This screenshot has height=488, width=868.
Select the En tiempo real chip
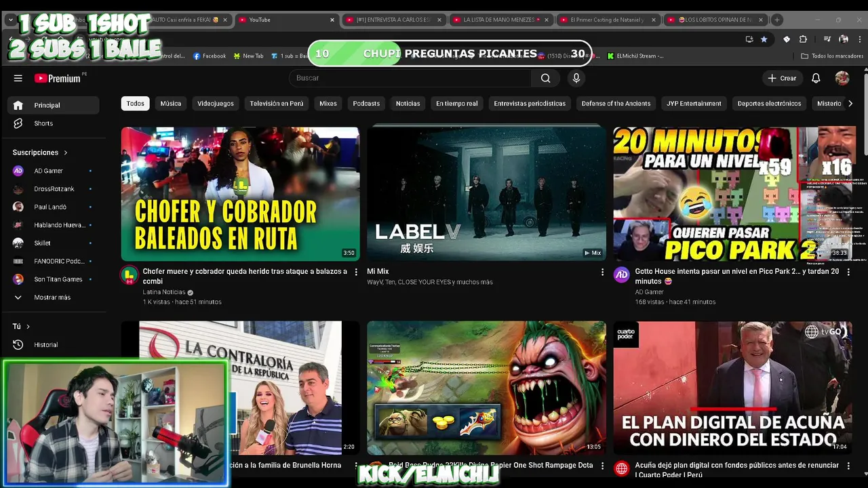click(457, 104)
